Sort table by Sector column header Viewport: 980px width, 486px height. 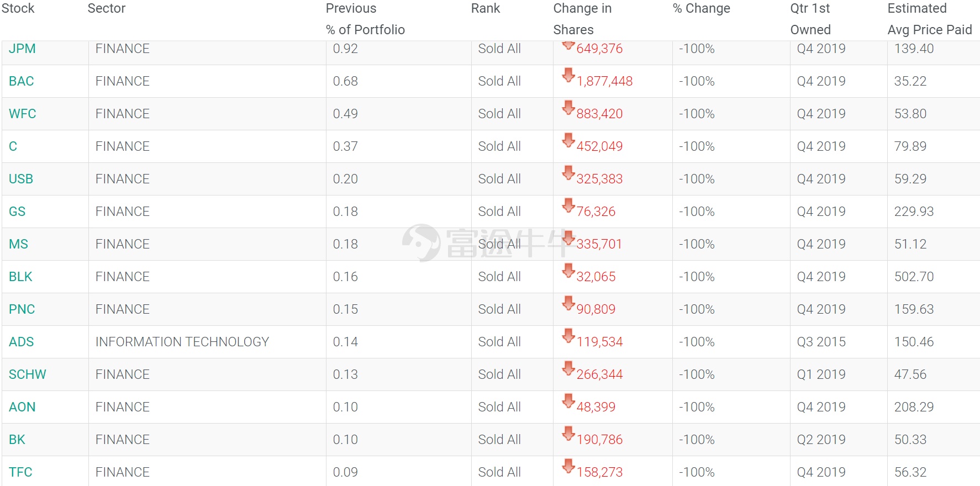[107, 8]
